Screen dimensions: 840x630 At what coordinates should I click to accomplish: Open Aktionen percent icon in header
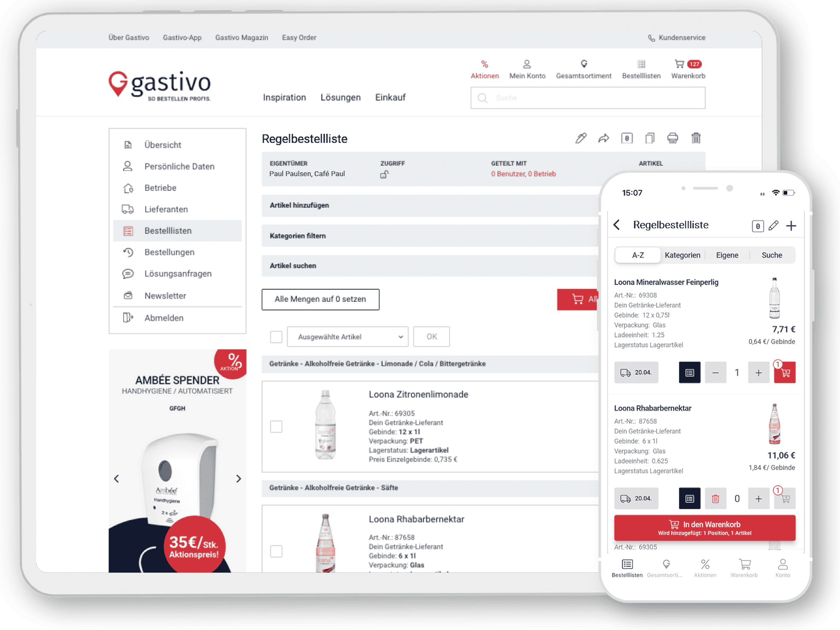485,69
